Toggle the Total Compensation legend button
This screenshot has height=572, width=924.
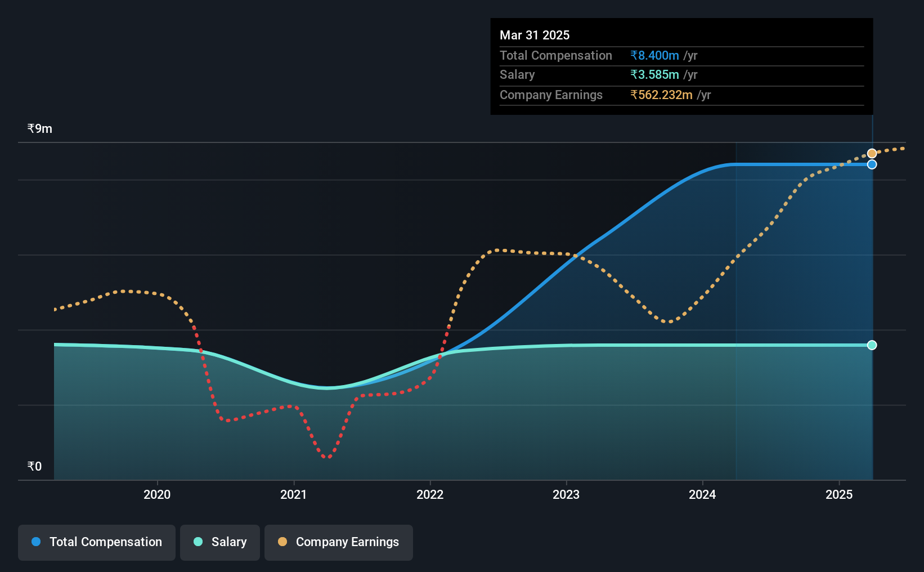[96, 542]
